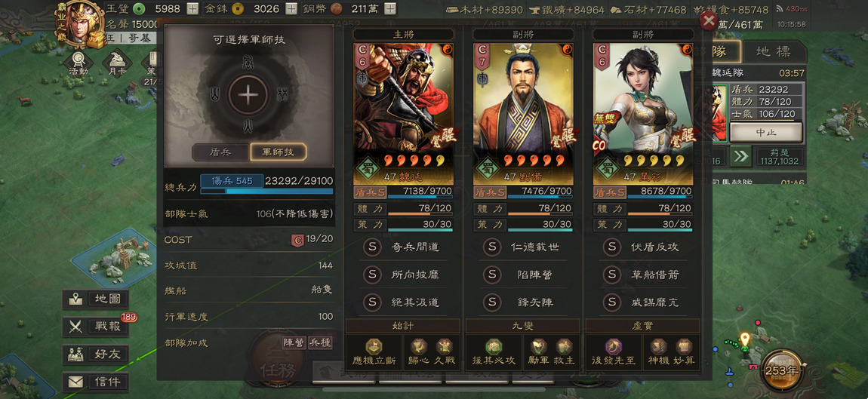The height and width of the screenshot is (399, 868).
Task: Toggle 陣營 troop bonus filter
Action: (x=294, y=342)
